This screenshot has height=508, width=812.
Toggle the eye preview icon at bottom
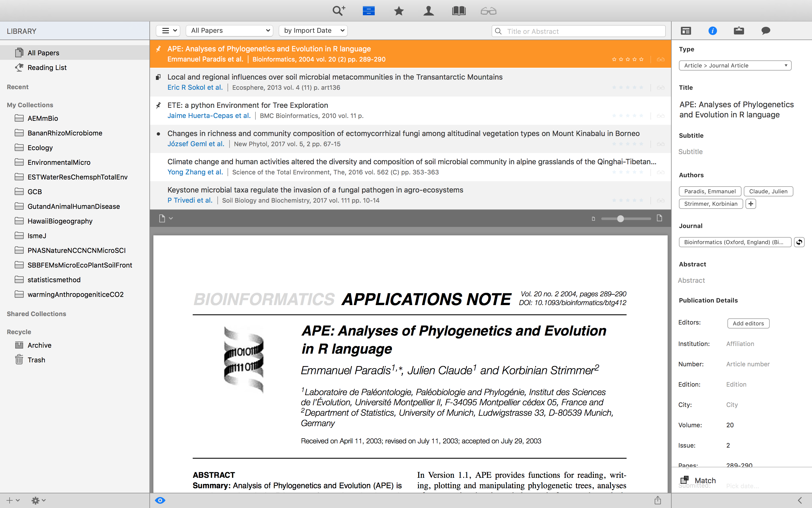pyautogui.click(x=160, y=500)
